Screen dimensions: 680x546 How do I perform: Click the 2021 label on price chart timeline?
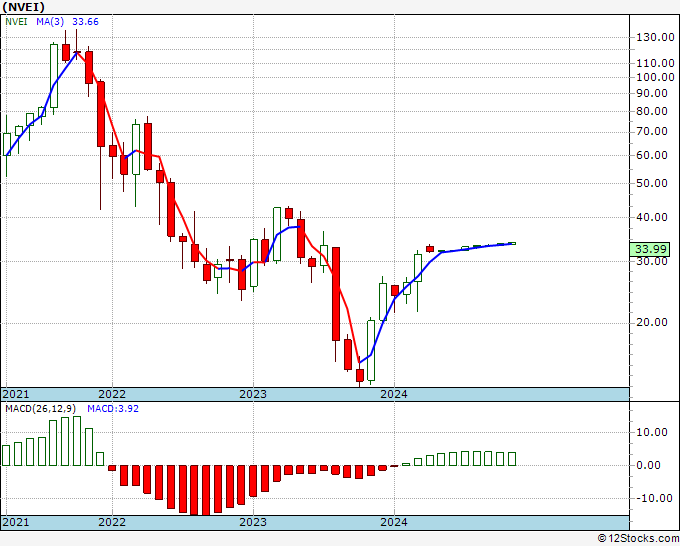[16, 394]
